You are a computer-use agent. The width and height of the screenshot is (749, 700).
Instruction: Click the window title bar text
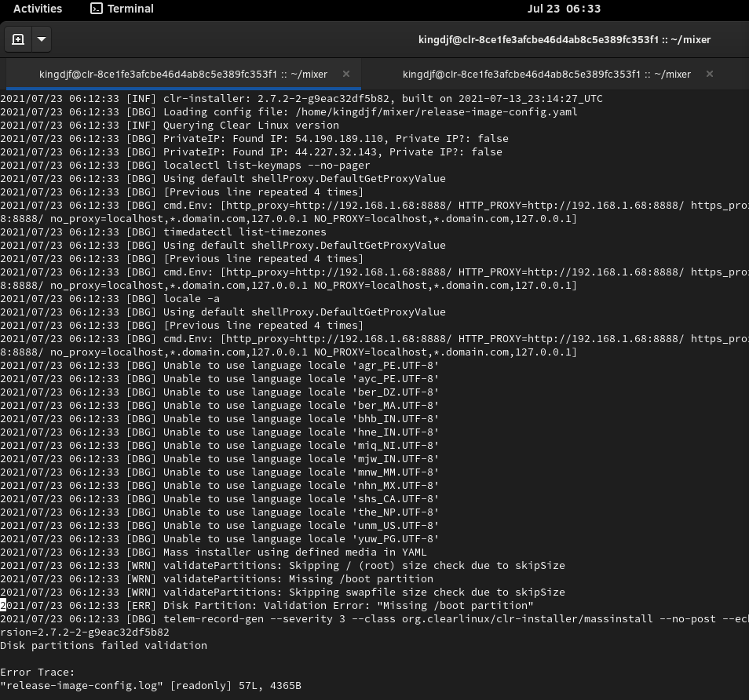564,39
